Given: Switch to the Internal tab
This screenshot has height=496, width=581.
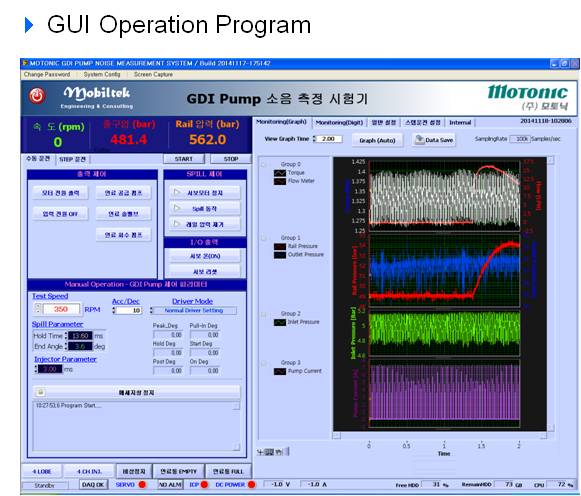Looking at the screenshot, I should point(460,123).
